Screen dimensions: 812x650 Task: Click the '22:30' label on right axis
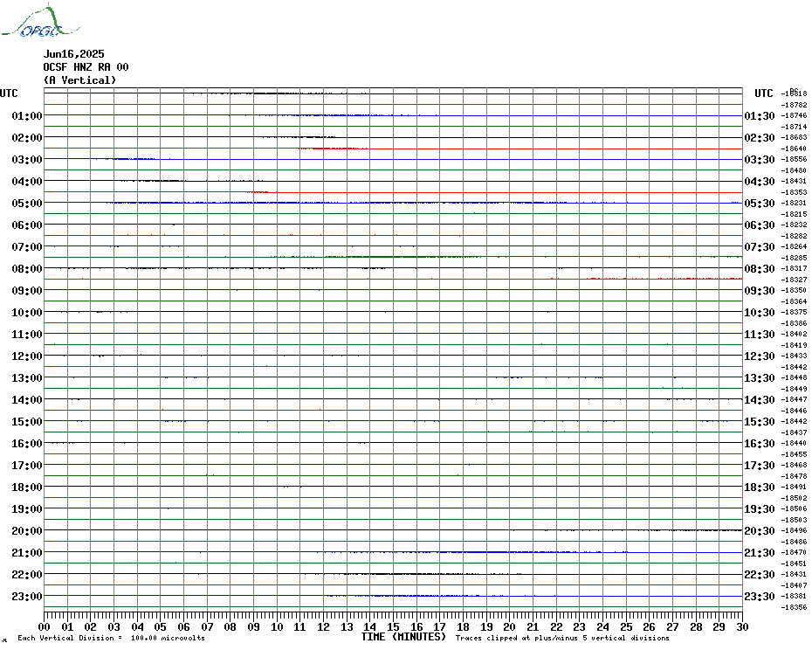pyautogui.click(x=760, y=575)
